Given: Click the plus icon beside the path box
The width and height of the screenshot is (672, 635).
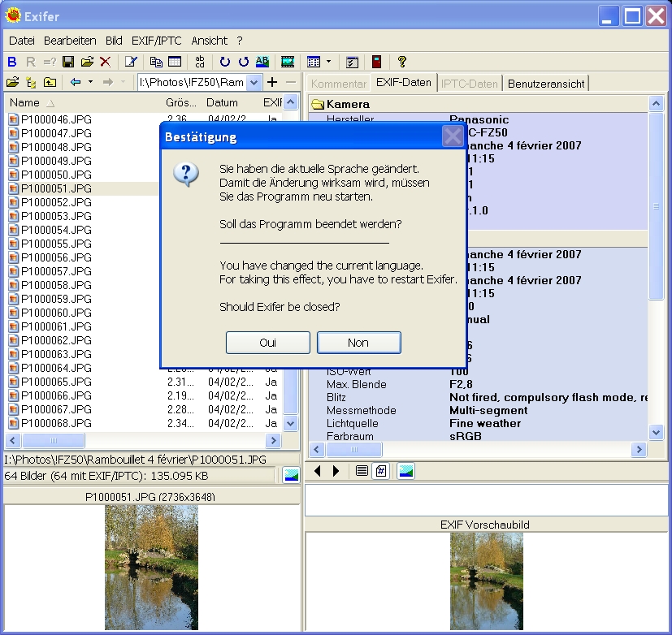Looking at the screenshot, I should 272,82.
